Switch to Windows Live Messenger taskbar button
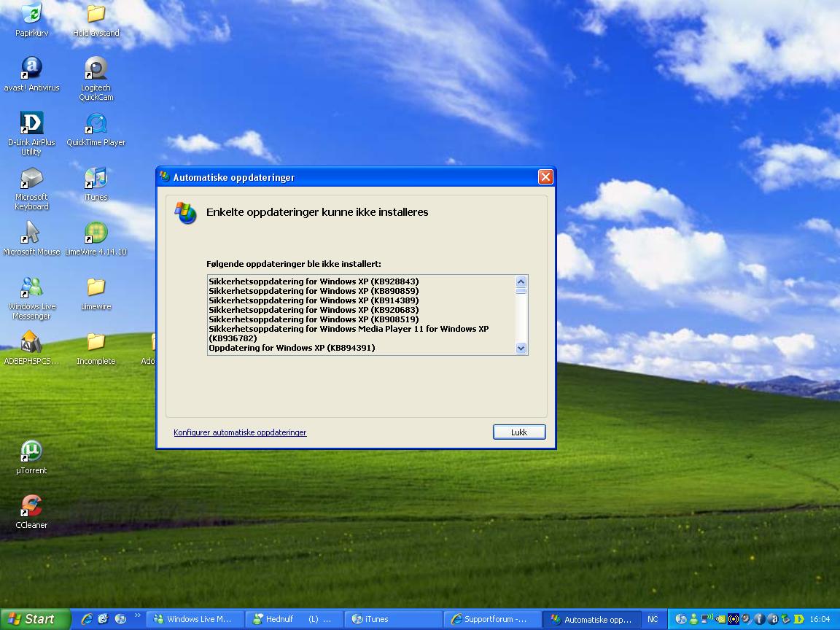The height and width of the screenshot is (630, 840). [195, 619]
